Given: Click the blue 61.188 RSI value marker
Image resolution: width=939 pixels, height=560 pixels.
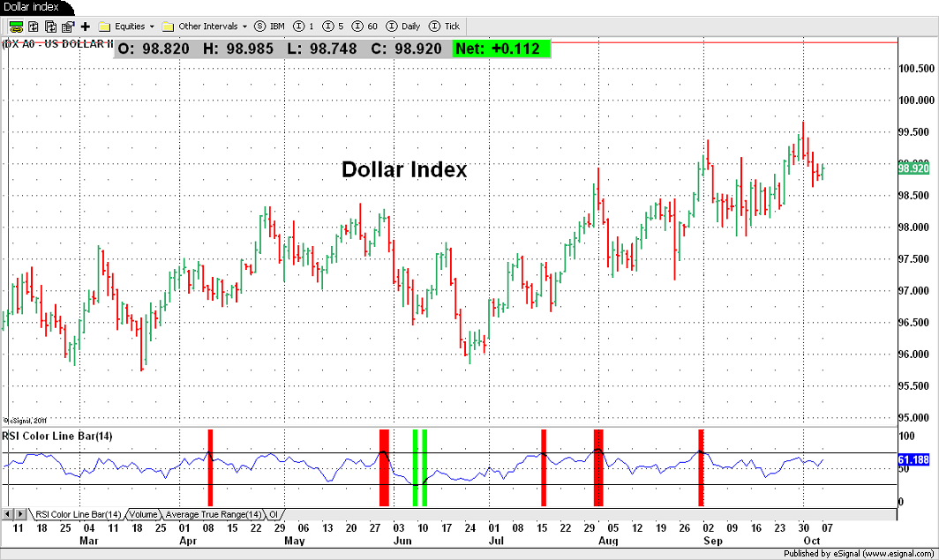Looking at the screenshot, I should 914,459.
